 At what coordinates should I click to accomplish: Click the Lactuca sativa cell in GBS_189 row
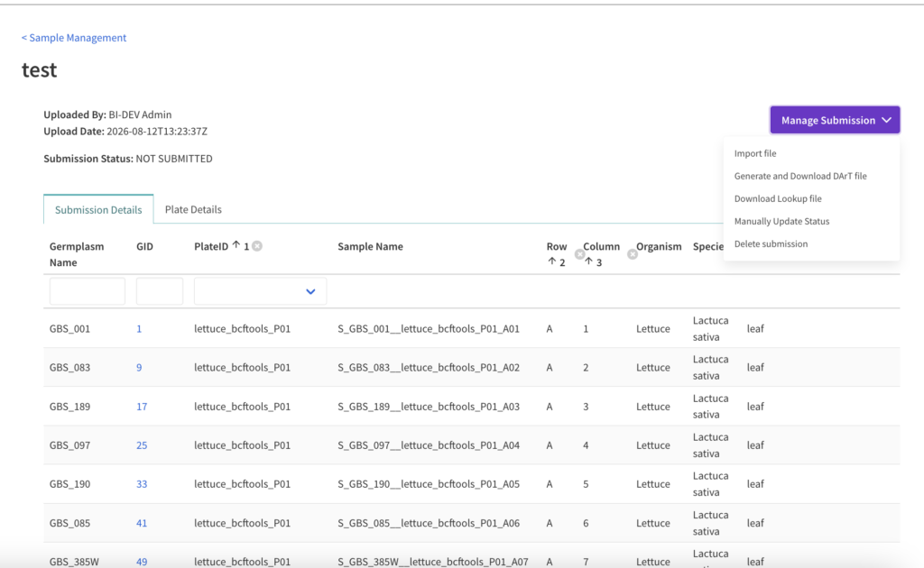click(711, 407)
